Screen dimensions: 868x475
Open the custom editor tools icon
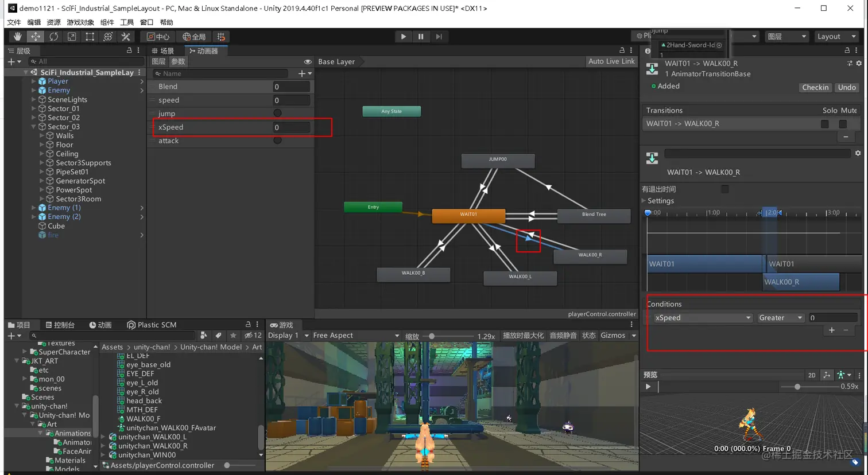(126, 37)
